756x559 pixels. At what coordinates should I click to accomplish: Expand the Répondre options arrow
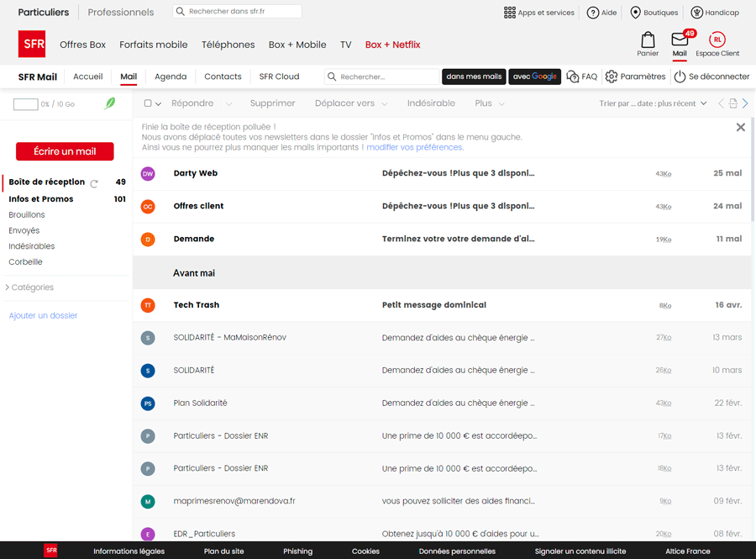pyautogui.click(x=229, y=103)
